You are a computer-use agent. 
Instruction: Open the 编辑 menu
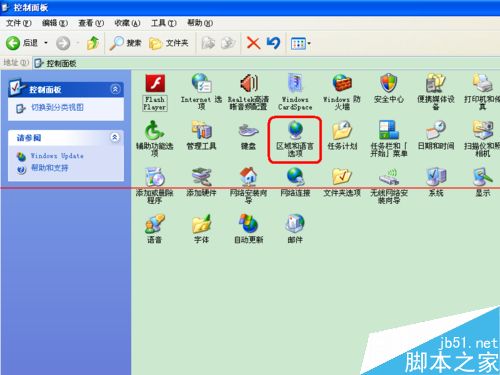click(55, 23)
